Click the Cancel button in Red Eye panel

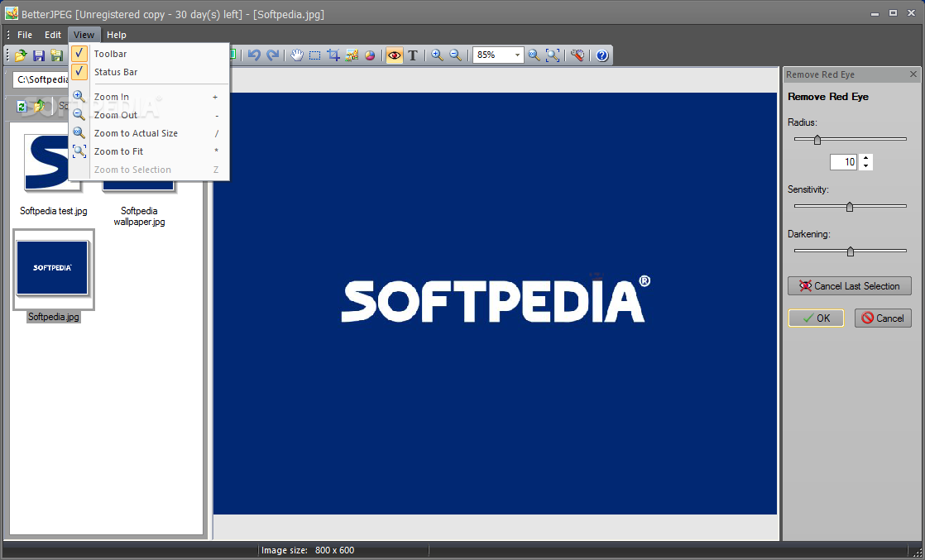883,318
